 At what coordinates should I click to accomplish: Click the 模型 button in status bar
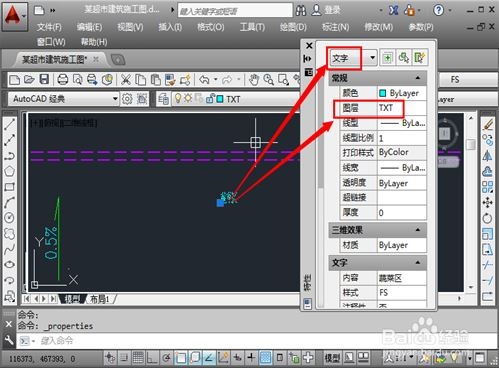click(x=332, y=358)
